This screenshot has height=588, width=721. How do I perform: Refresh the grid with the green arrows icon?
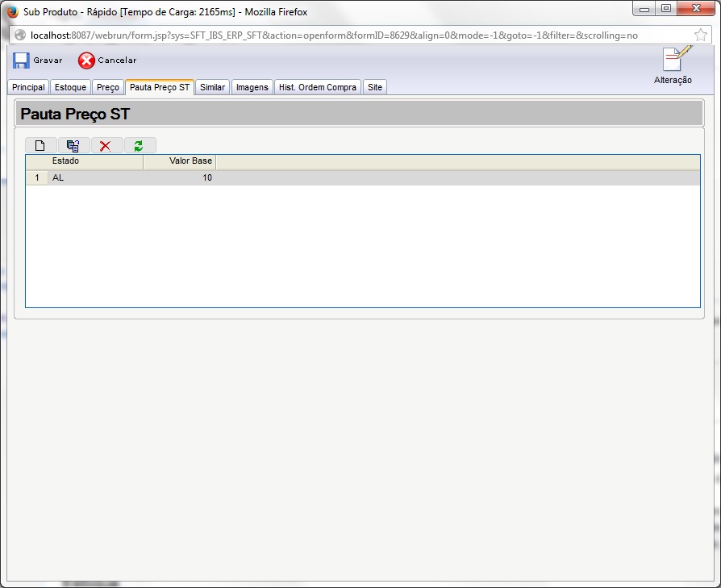coord(140,146)
